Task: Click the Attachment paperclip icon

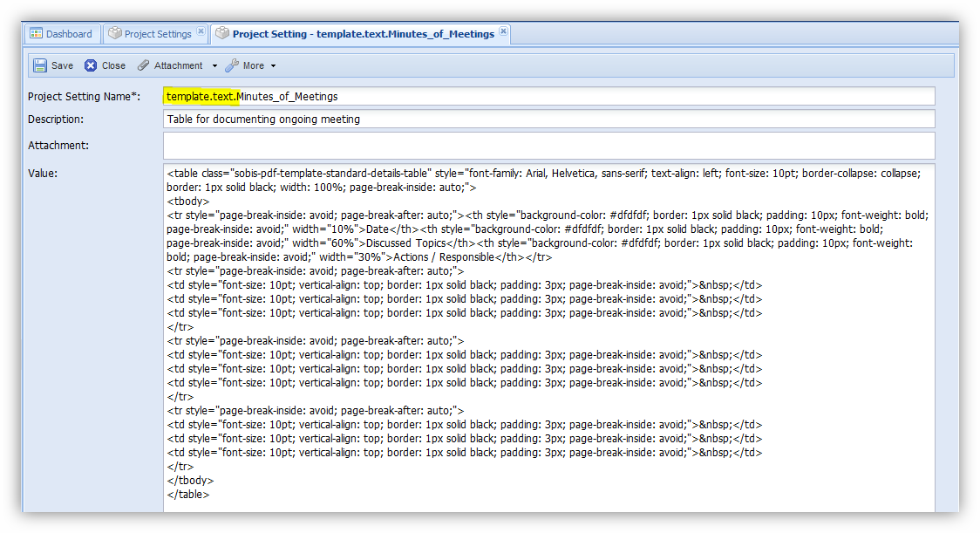Action: point(144,65)
